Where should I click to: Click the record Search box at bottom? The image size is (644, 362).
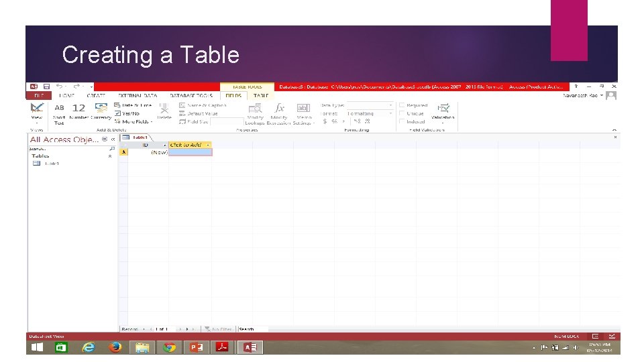pos(253,328)
